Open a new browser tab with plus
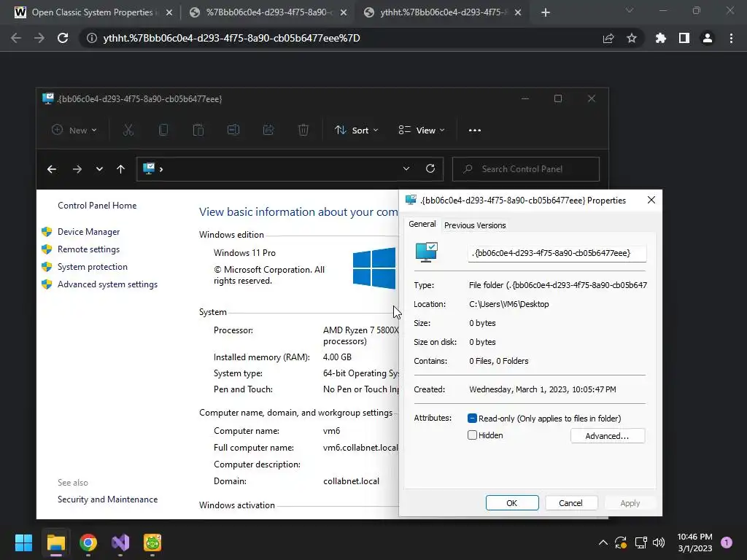The height and width of the screenshot is (560, 747). 546,13
